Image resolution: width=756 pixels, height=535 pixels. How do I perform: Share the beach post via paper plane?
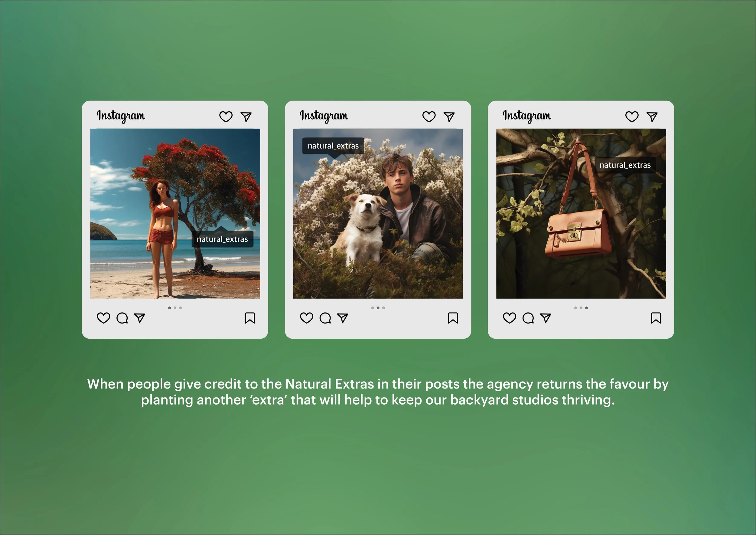click(140, 318)
